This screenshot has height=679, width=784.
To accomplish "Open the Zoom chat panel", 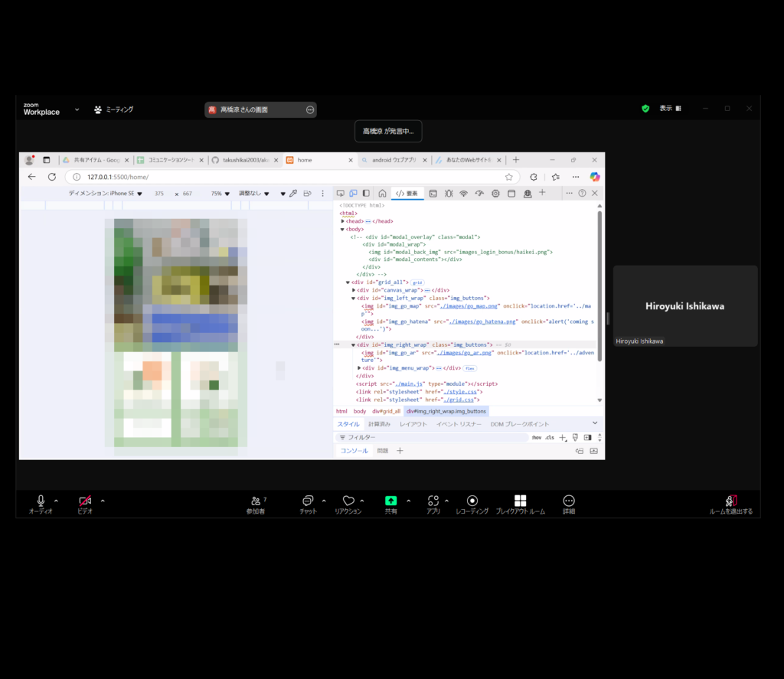I will (308, 504).
